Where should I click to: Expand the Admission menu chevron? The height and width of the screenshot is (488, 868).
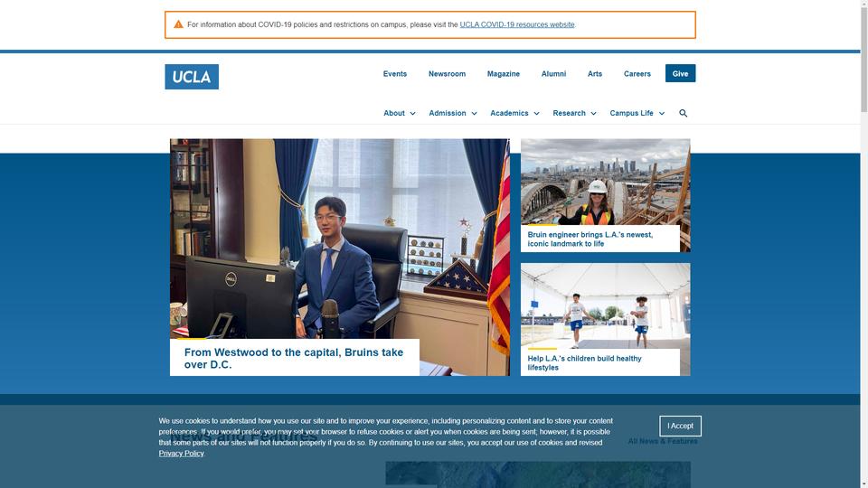474,114
